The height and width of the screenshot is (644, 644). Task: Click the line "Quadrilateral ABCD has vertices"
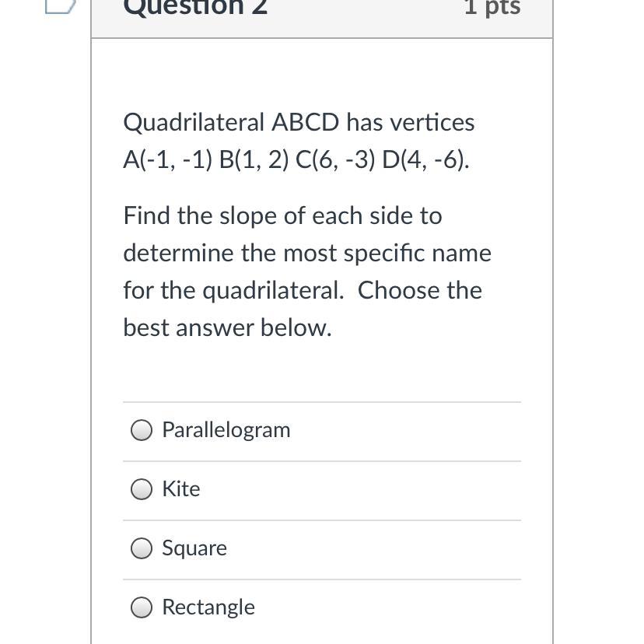(x=299, y=123)
